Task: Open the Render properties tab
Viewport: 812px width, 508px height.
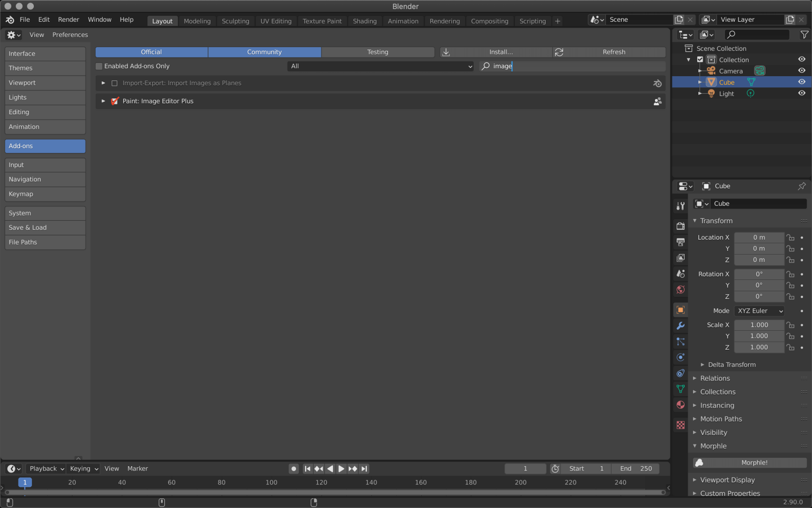Action: point(680,226)
